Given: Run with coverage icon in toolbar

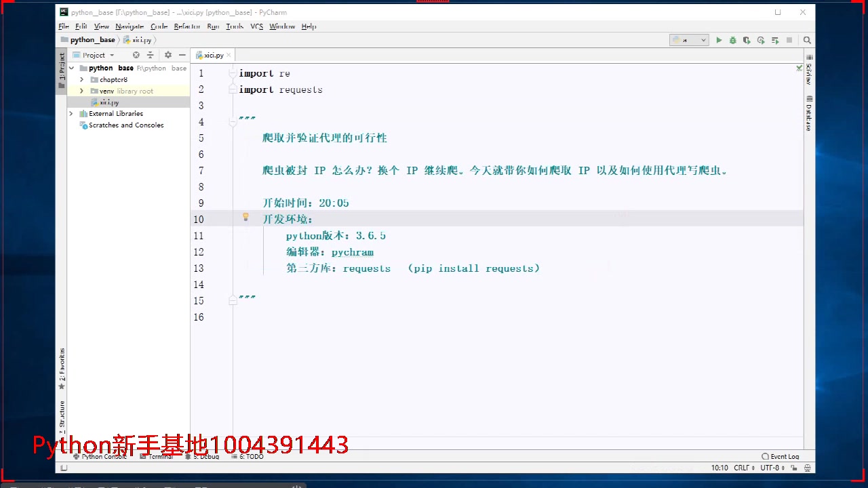Looking at the screenshot, I should [x=747, y=41].
